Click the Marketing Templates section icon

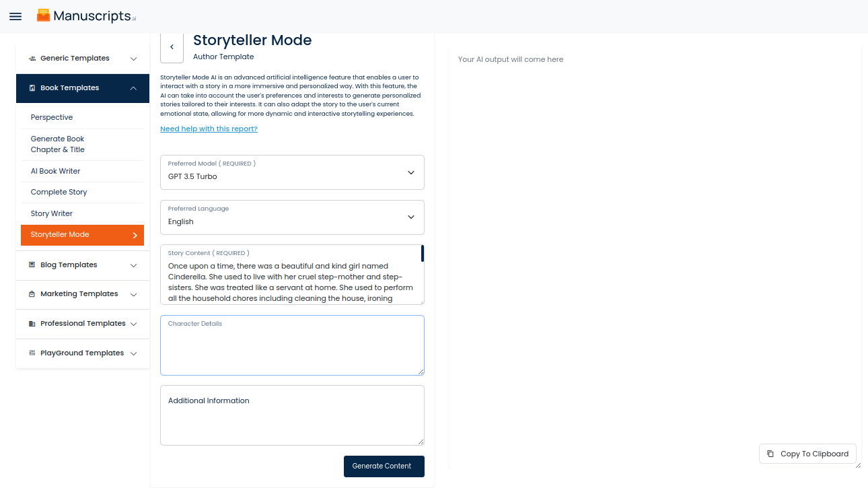pos(32,294)
